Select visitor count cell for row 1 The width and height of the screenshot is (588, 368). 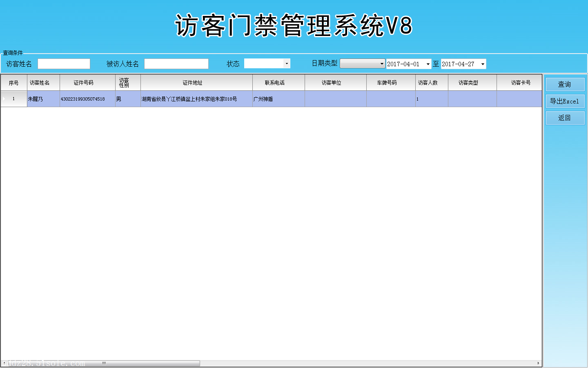[x=432, y=99]
